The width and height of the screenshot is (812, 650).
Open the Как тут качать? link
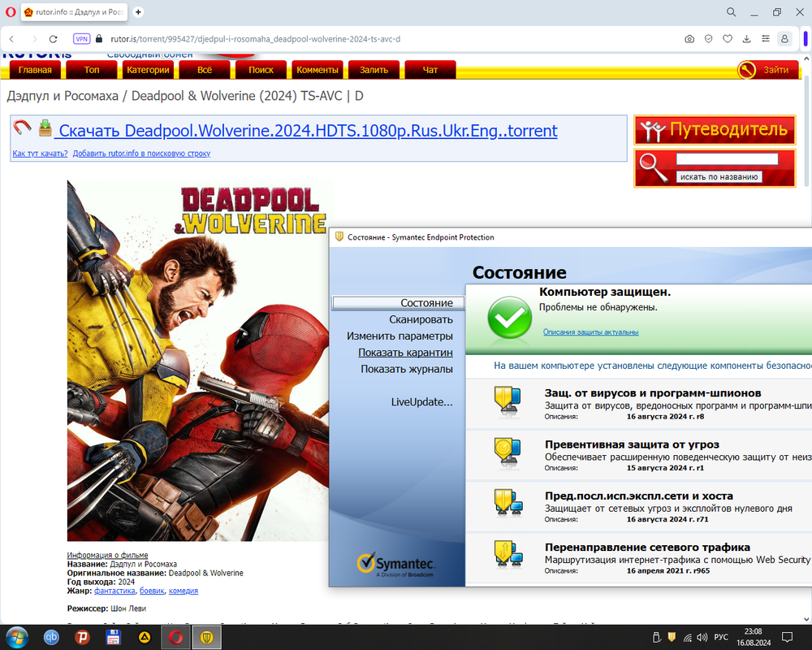click(x=40, y=154)
